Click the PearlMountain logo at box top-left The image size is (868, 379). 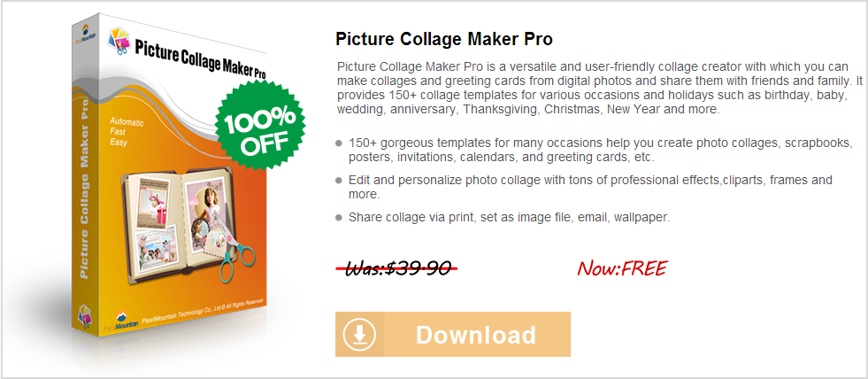[x=87, y=32]
